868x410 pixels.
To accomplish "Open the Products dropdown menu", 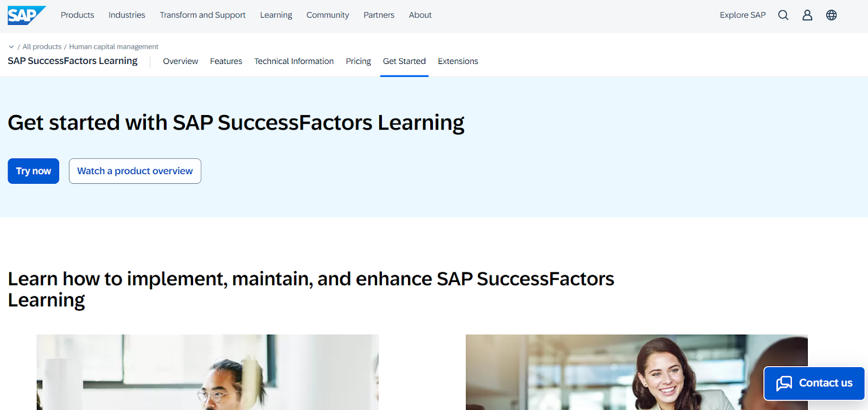I will coord(77,15).
